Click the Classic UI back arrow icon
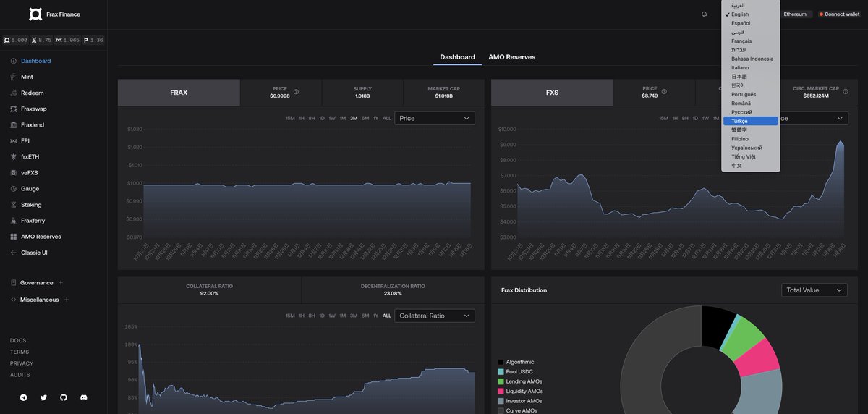The width and height of the screenshot is (868, 414). pos(14,253)
